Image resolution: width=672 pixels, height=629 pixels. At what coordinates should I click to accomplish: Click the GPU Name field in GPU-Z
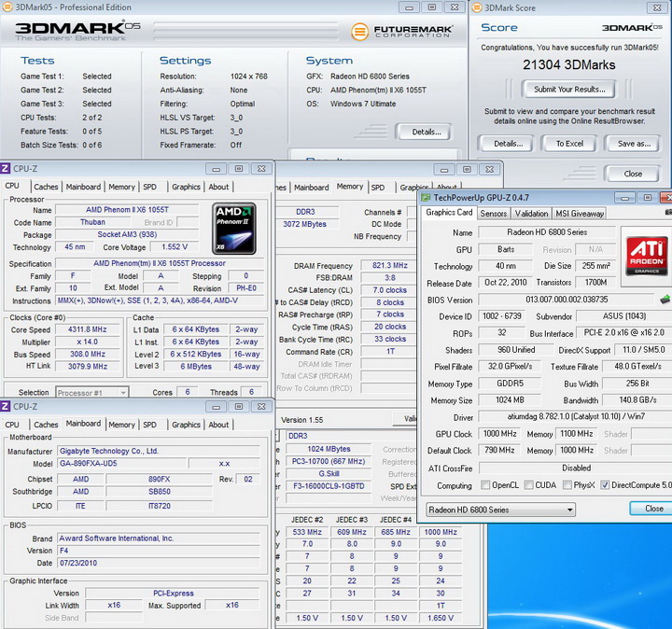click(x=547, y=232)
